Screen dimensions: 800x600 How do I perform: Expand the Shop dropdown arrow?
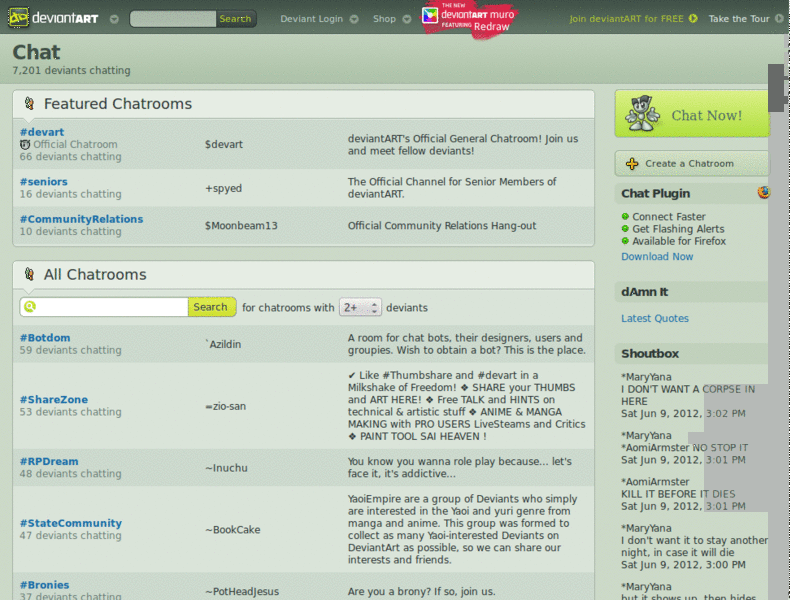click(407, 19)
